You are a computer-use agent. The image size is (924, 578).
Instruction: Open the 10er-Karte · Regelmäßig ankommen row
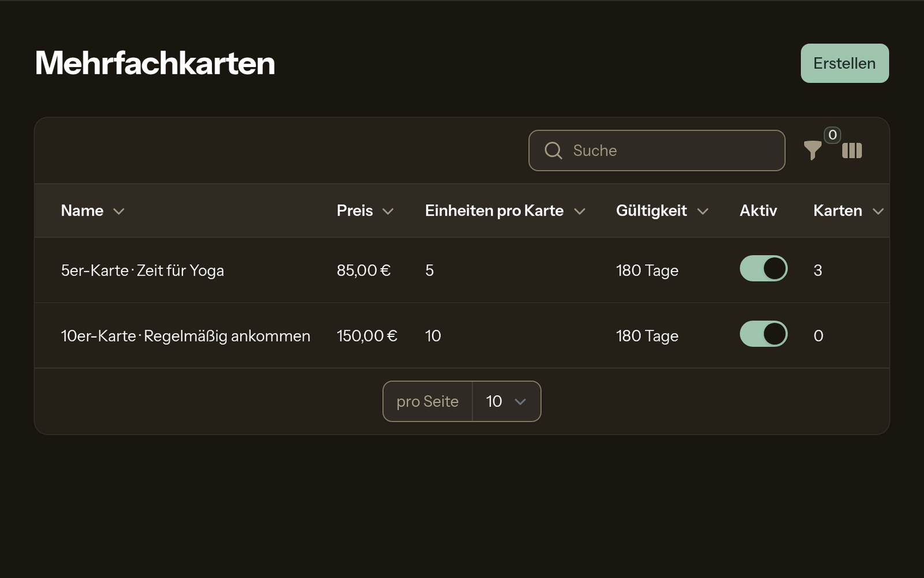pos(462,336)
